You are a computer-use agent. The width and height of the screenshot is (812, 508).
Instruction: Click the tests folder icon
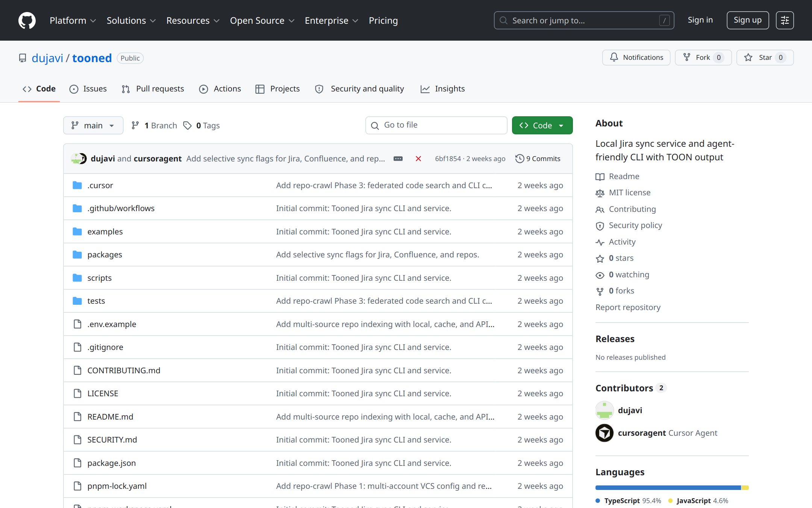[x=77, y=301]
